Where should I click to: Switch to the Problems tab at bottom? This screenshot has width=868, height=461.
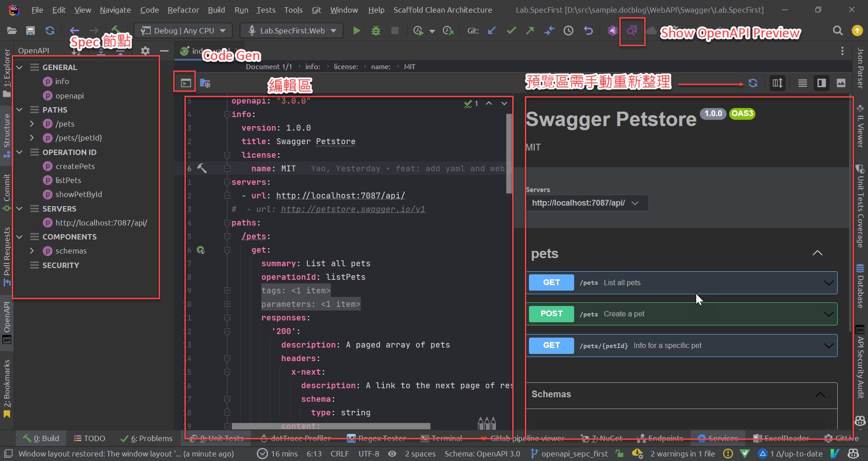click(x=146, y=438)
